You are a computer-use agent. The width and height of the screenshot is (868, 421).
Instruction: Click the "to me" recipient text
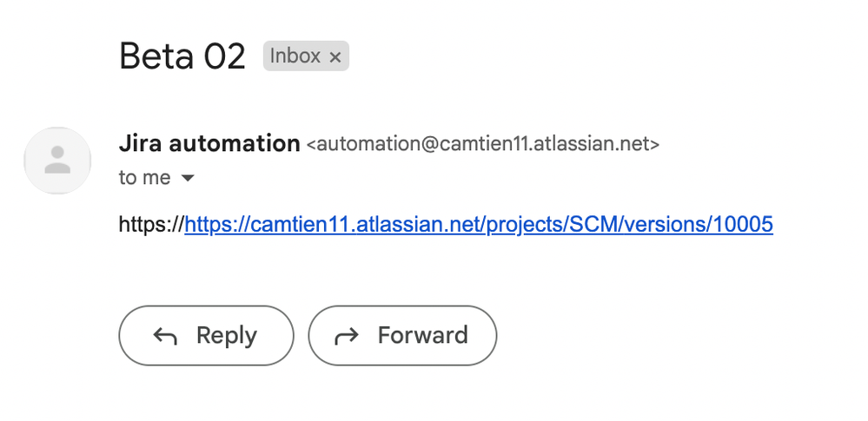click(x=144, y=178)
